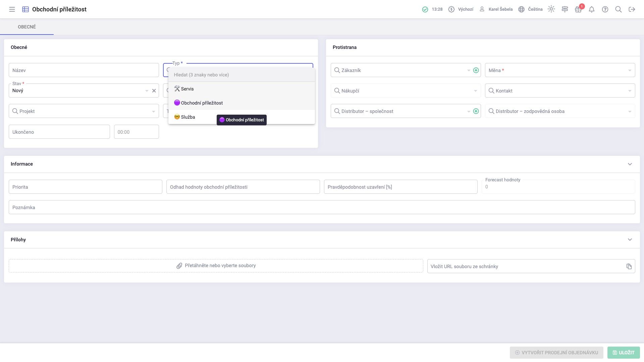Clear the Stav field with X
644x362 pixels.
154,91
